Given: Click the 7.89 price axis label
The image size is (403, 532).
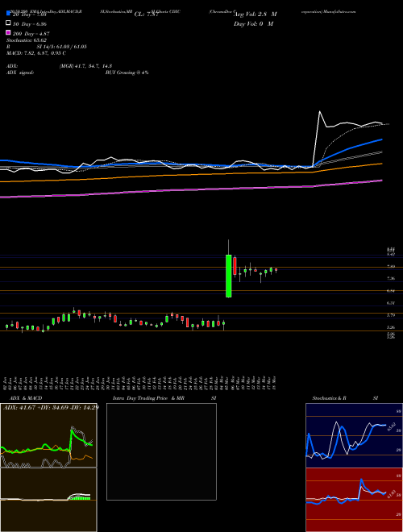Looking at the screenshot, I should (x=391, y=267).
